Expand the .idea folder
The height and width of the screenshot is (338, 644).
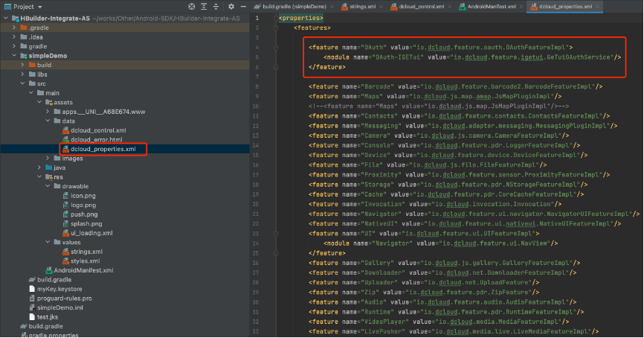pyautogui.click(x=14, y=37)
